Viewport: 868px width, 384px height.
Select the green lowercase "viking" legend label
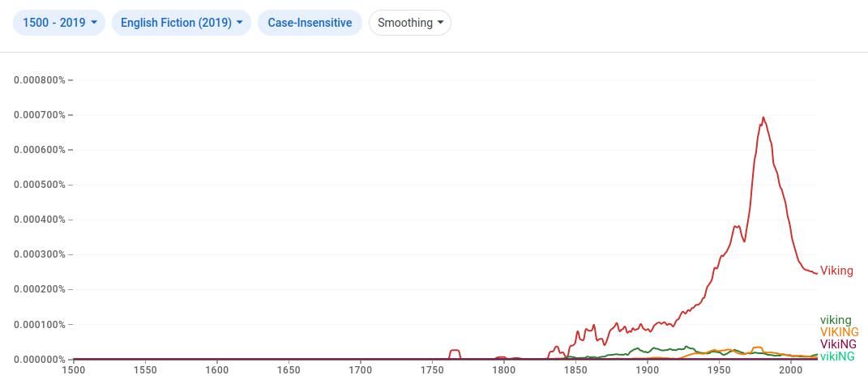(x=836, y=320)
